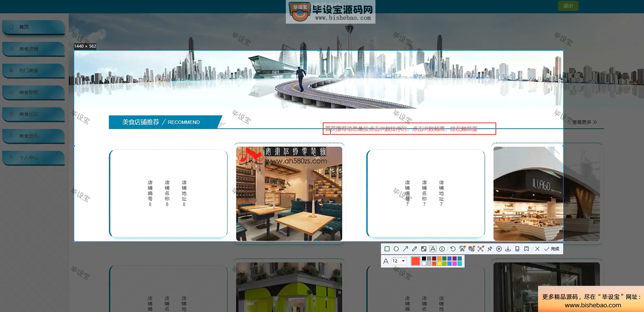This screenshot has height=312, width=644.
Task: Click the home icon beside 首页
Action: click(11, 27)
